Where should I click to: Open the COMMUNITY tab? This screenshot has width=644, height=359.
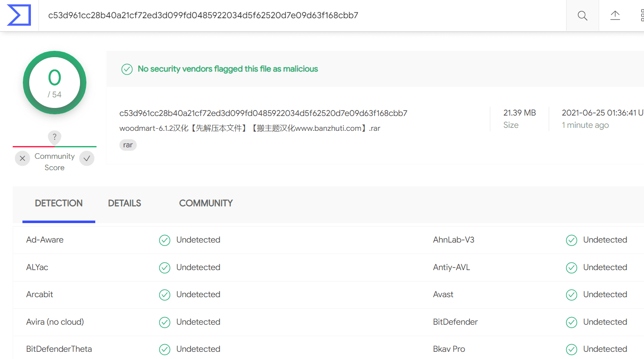point(206,203)
